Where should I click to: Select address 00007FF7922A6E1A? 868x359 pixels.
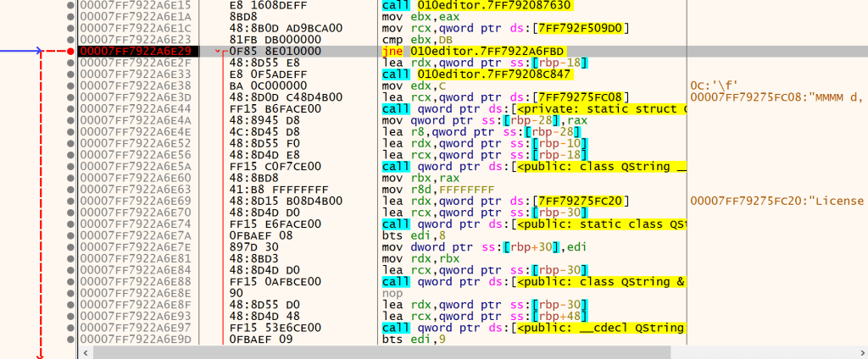pyautogui.click(x=136, y=17)
